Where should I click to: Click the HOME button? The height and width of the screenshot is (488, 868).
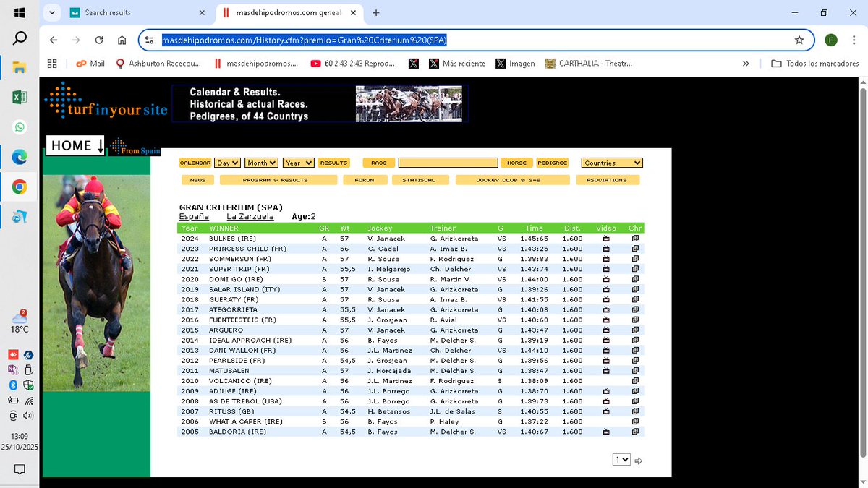pyautogui.click(x=75, y=145)
